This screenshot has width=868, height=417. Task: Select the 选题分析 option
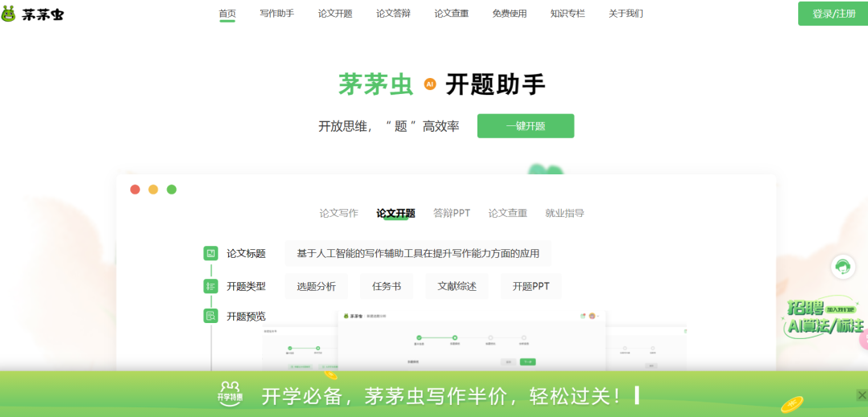[x=316, y=286]
